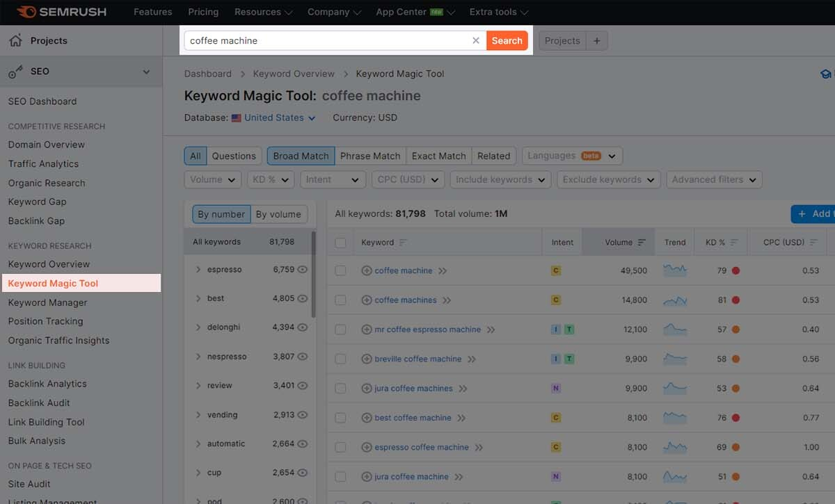Expand the espresso keyword group

pos(198,270)
